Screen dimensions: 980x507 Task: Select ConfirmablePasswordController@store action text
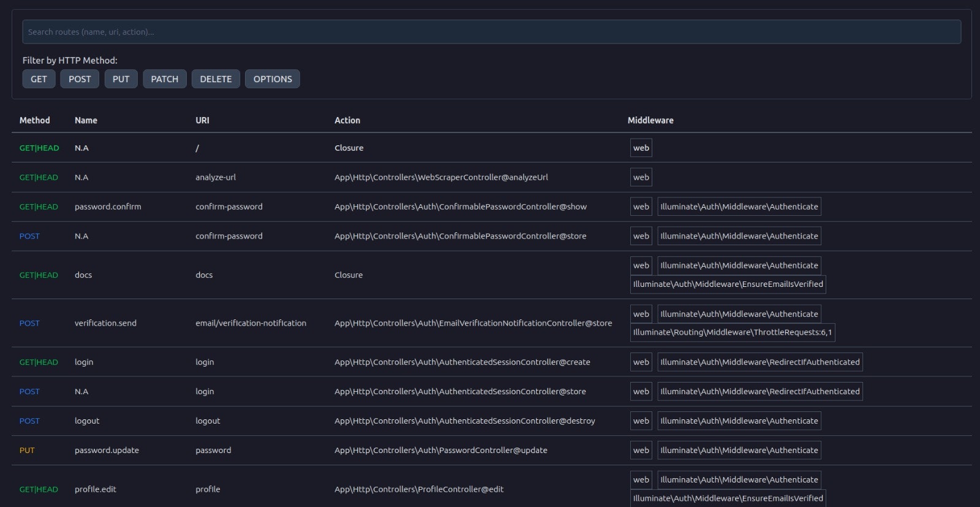[460, 236]
